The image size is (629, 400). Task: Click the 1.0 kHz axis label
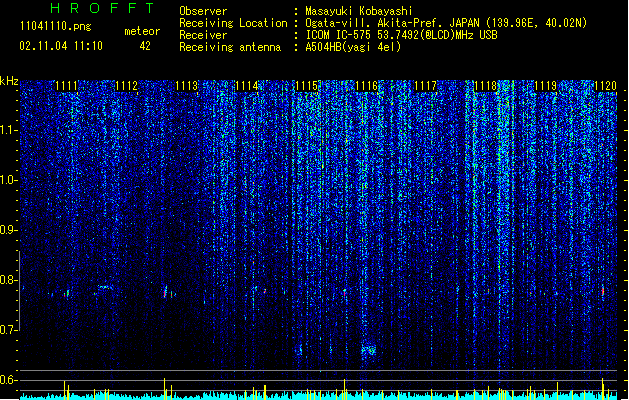pos(9,180)
